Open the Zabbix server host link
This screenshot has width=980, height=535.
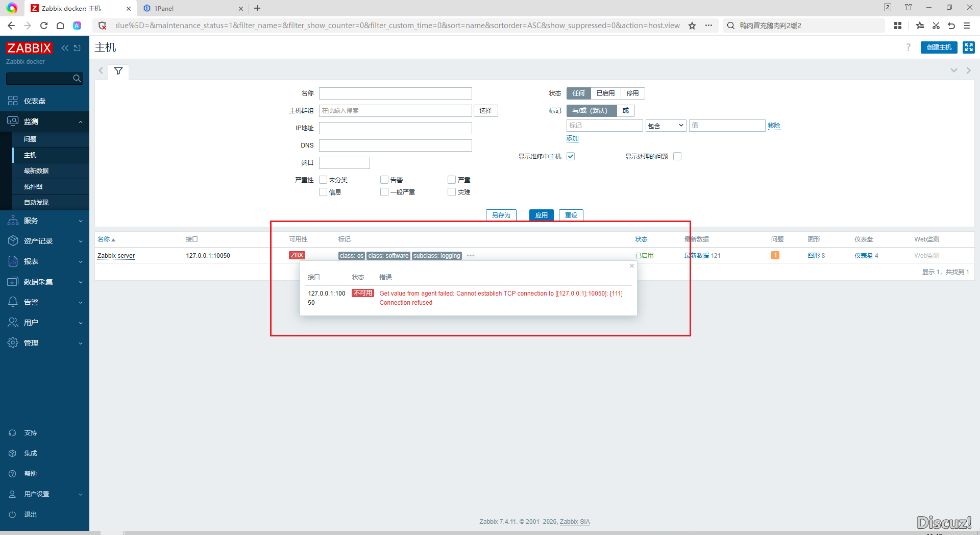116,256
